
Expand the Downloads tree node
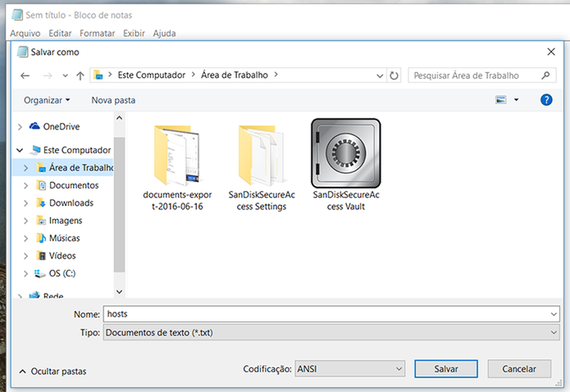[26, 203]
